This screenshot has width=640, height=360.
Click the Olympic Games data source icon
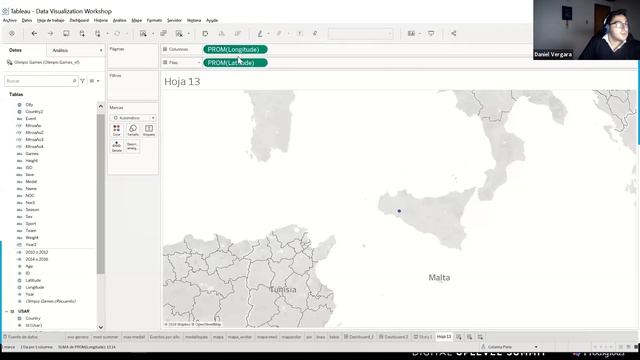(x=9, y=62)
